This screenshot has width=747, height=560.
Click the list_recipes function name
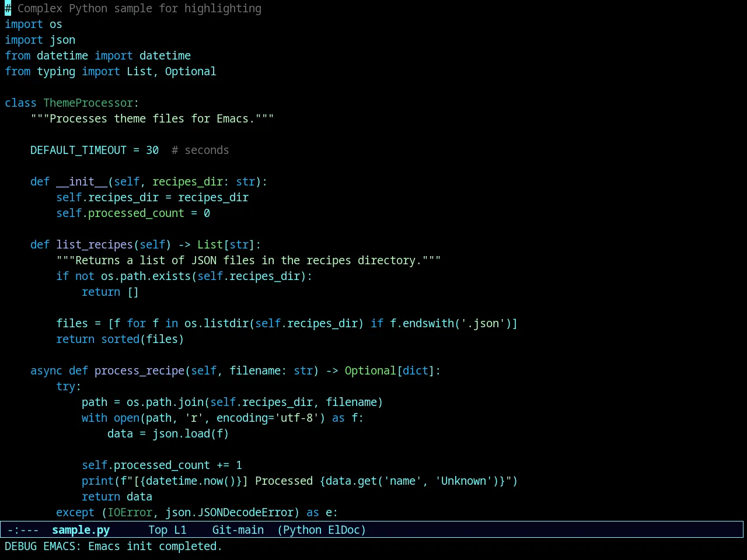(95, 244)
